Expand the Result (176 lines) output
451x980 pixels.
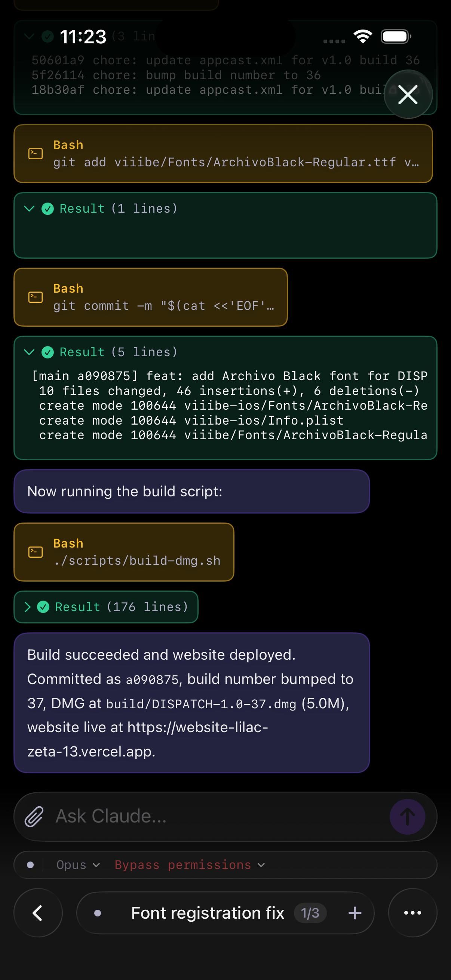tap(28, 607)
